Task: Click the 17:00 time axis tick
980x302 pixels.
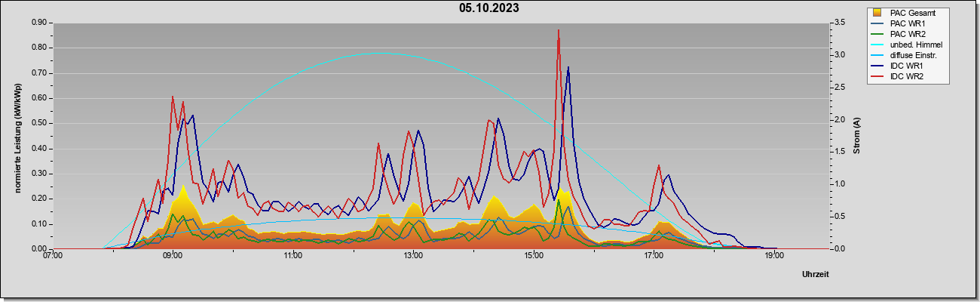Action: [654, 256]
